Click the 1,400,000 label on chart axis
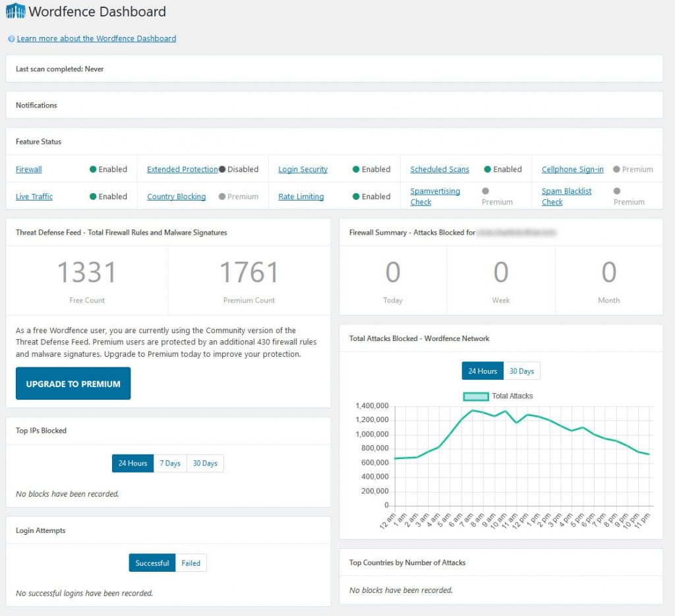The height and width of the screenshot is (616, 675). [x=372, y=406]
